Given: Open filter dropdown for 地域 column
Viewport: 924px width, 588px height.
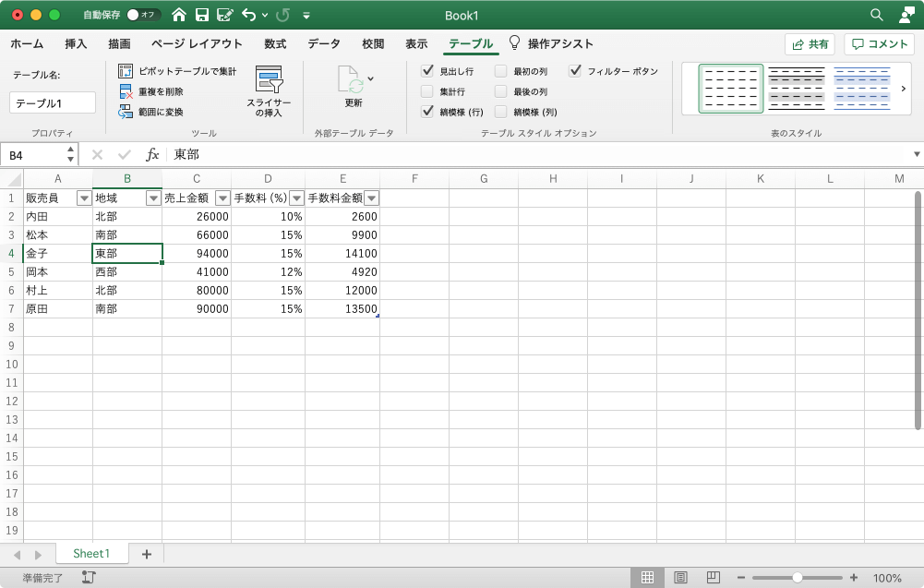Looking at the screenshot, I should coord(153,198).
